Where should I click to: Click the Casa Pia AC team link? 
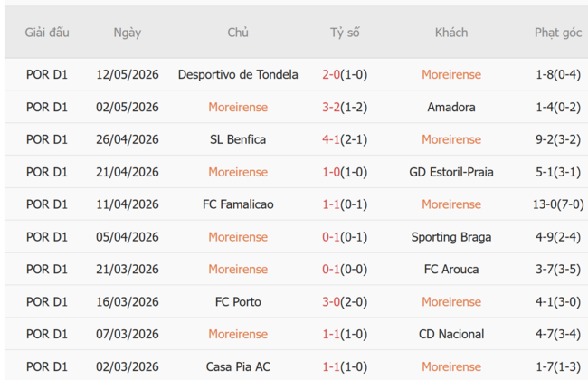point(238,366)
